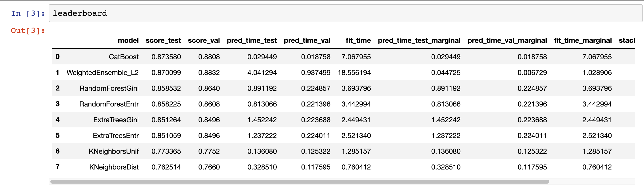Click the leaderboard code input cell

(x=346, y=13)
